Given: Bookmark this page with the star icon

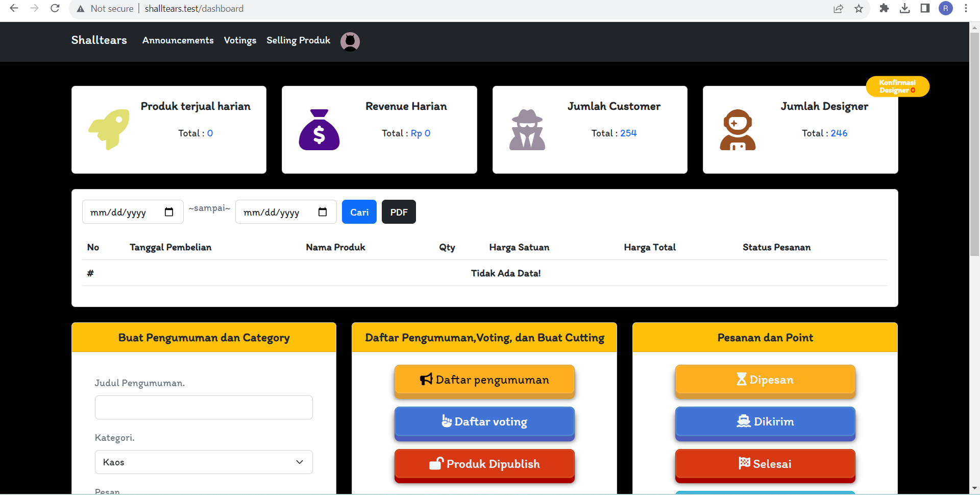Looking at the screenshot, I should point(859,9).
